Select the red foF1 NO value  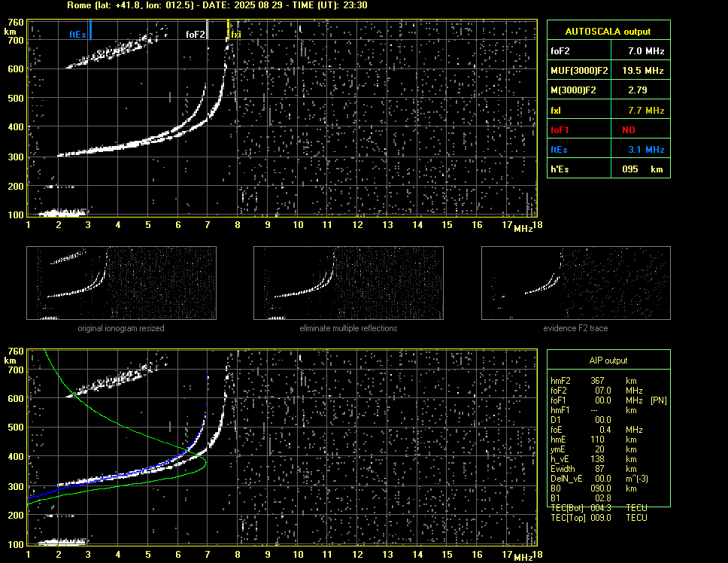click(629, 130)
